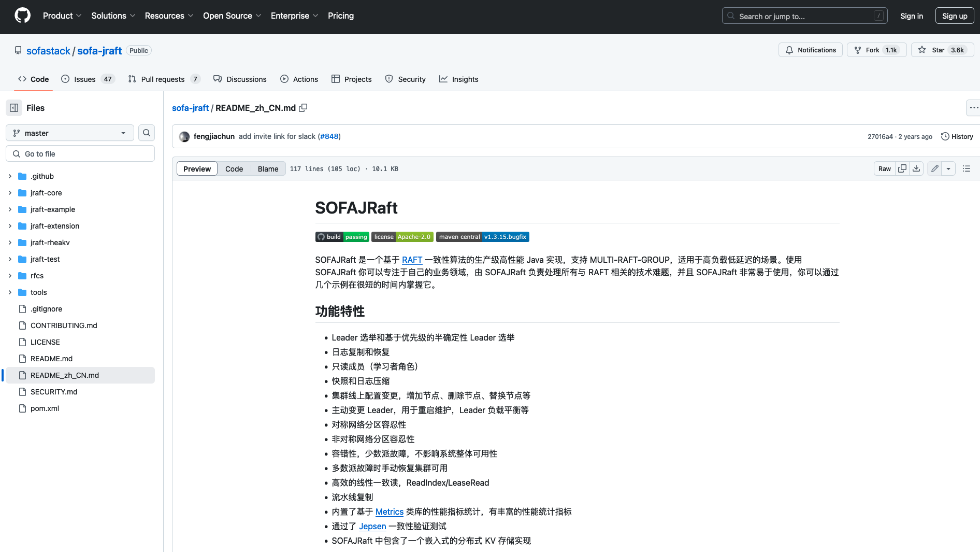The height and width of the screenshot is (552, 980).
Task: Open the Pull requests tab
Action: 163,79
